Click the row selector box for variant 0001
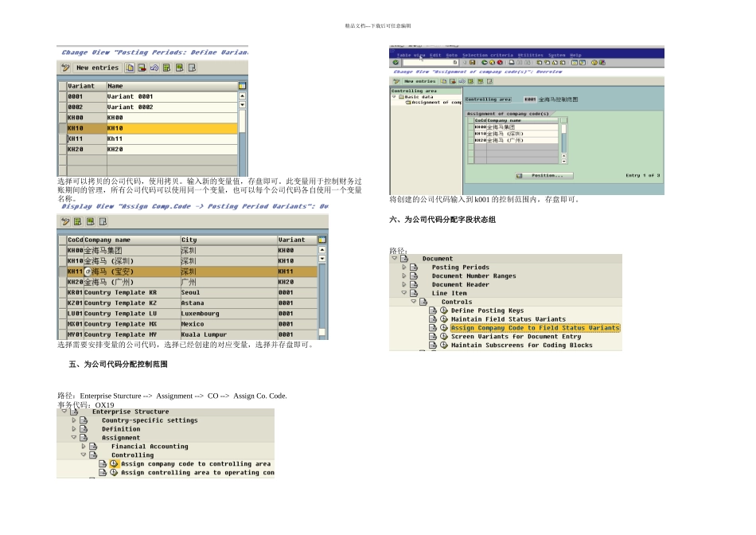Viewport: 756px width, 535px height. pyautogui.click(x=62, y=96)
